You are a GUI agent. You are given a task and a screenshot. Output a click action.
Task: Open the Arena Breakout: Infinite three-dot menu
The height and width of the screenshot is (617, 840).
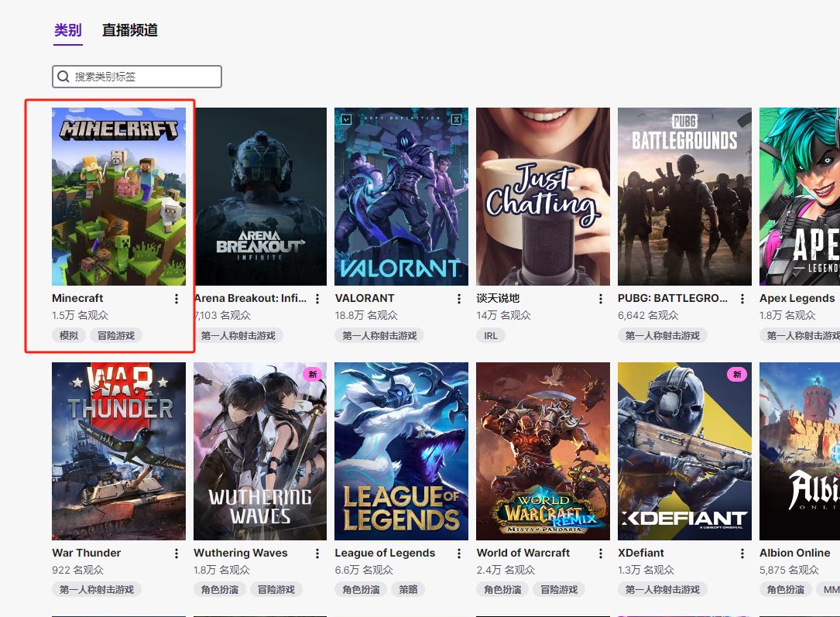[x=317, y=299]
